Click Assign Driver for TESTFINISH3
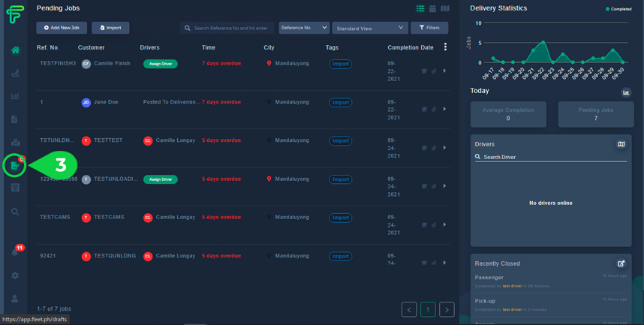The image size is (644, 325). (x=160, y=64)
